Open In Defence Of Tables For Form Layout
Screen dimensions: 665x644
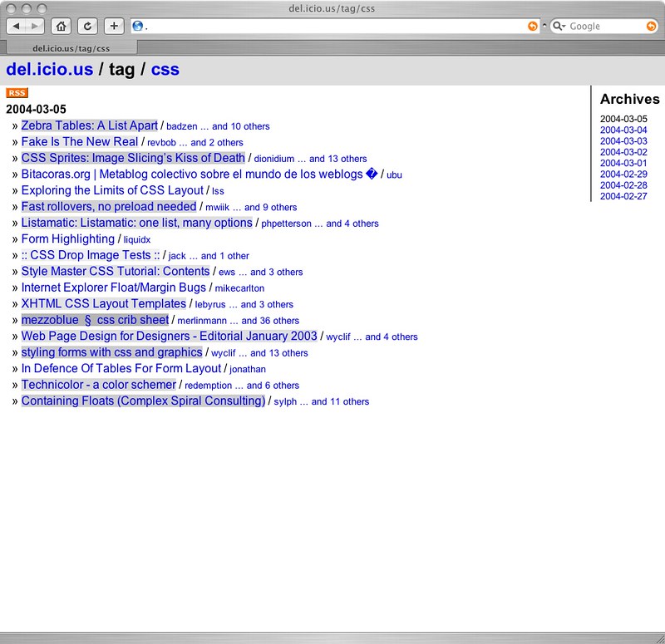pyautogui.click(x=121, y=368)
